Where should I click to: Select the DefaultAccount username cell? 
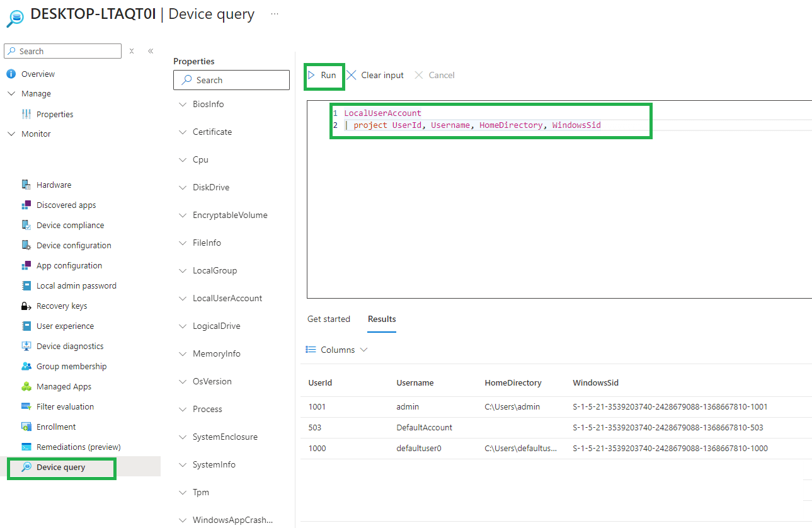click(424, 427)
